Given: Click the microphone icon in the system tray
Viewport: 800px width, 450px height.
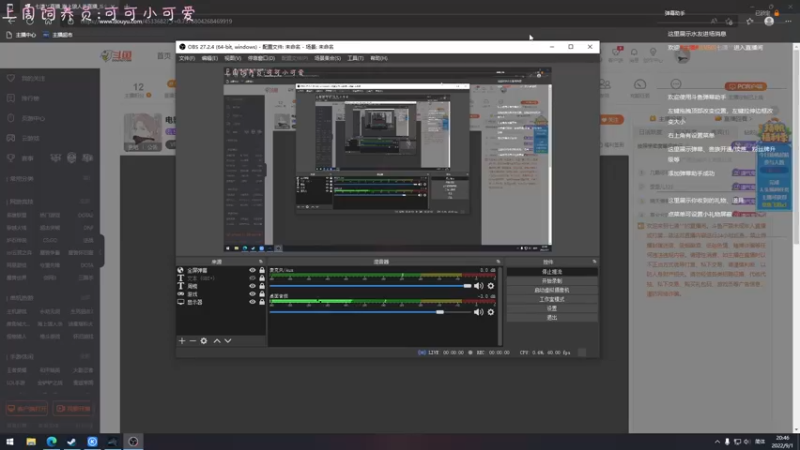Looking at the screenshot, I should point(727,442).
